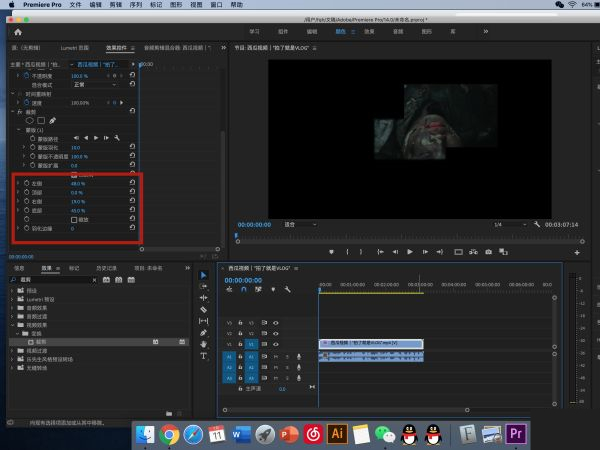
Task: Play the sequence in program monitor
Action: (x=410, y=252)
